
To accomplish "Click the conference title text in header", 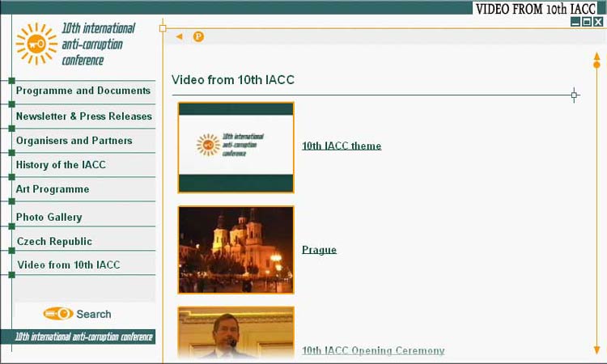I will tap(98, 44).
